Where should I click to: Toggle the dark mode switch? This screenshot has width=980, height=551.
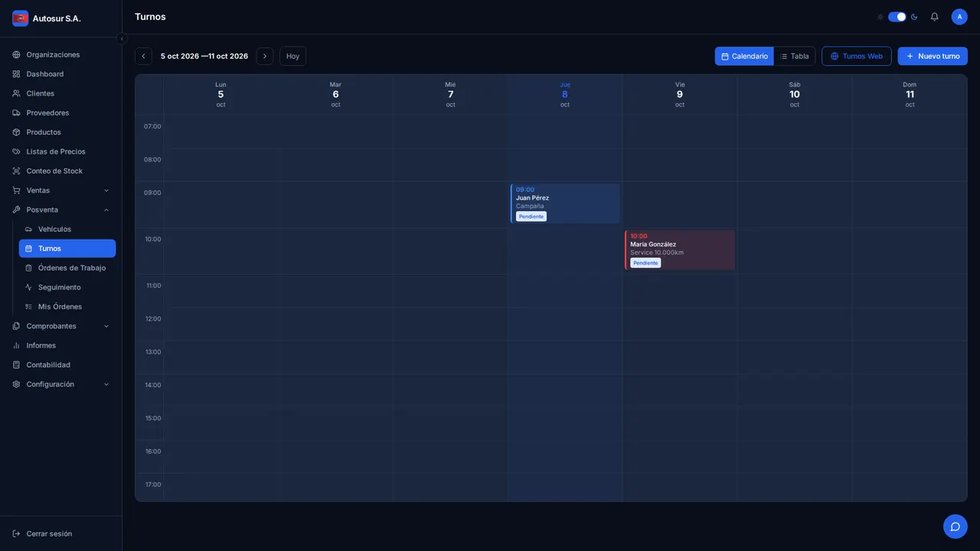coord(897,17)
